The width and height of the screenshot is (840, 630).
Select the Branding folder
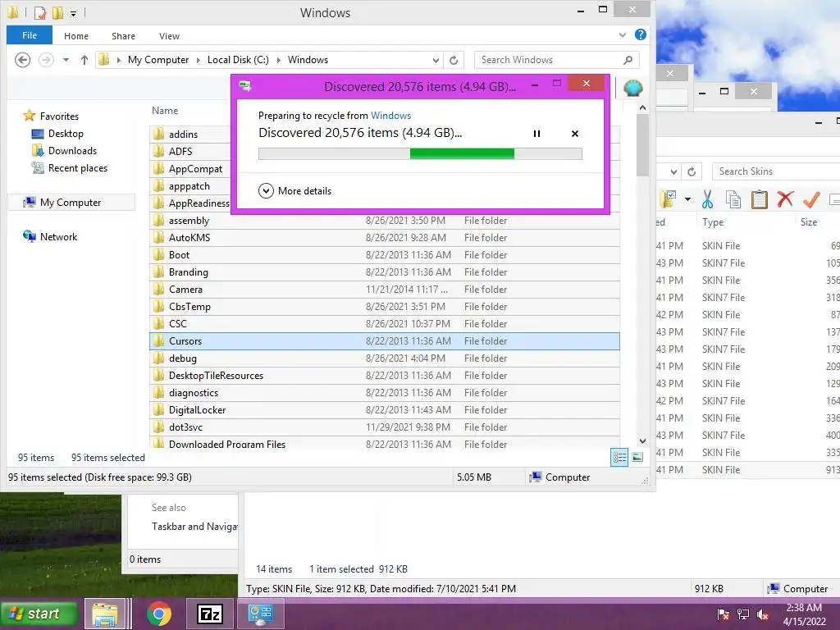tap(385, 272)
